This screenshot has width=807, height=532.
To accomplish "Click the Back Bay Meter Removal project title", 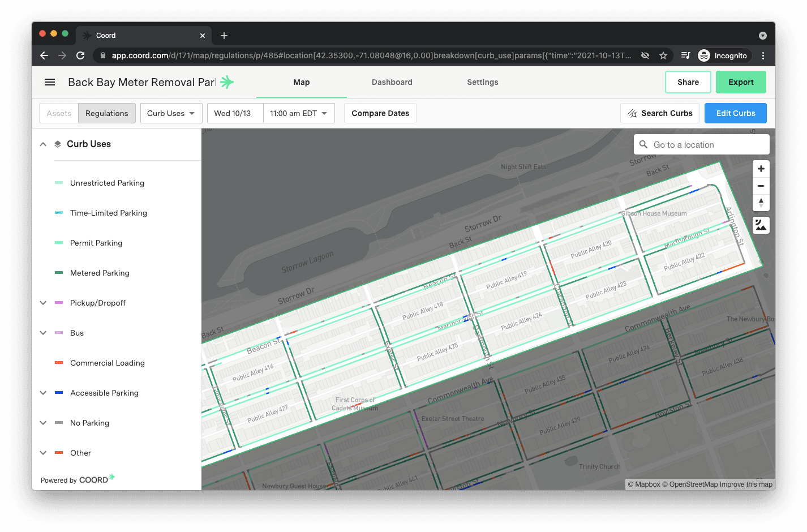I will pyautogui.click(x=141, y=82).
